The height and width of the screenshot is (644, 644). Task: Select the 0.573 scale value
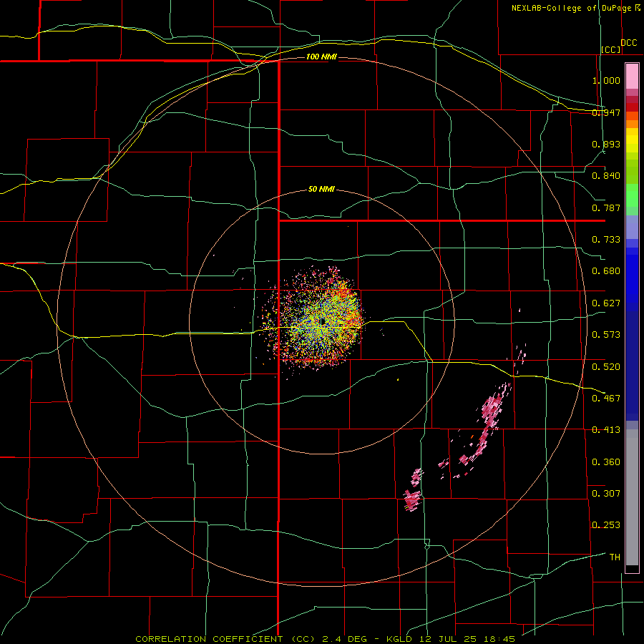point(606,335)
